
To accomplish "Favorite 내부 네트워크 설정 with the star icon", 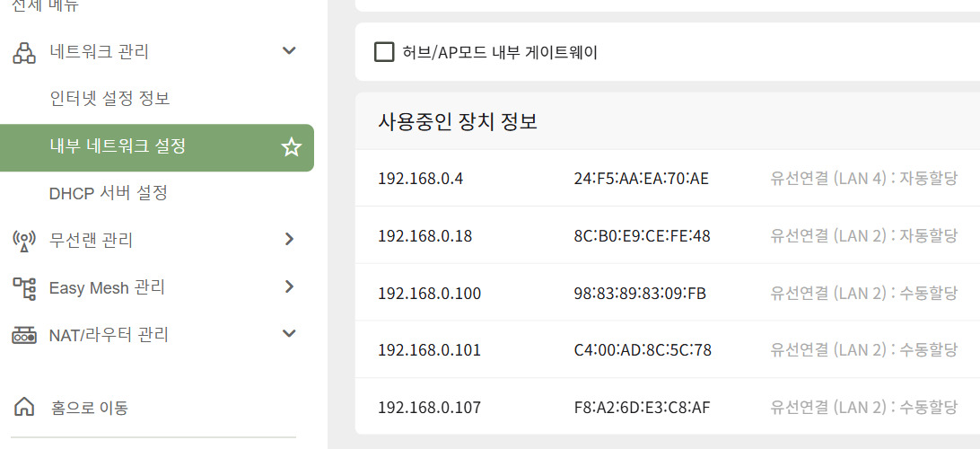I will tap(292, 147).
